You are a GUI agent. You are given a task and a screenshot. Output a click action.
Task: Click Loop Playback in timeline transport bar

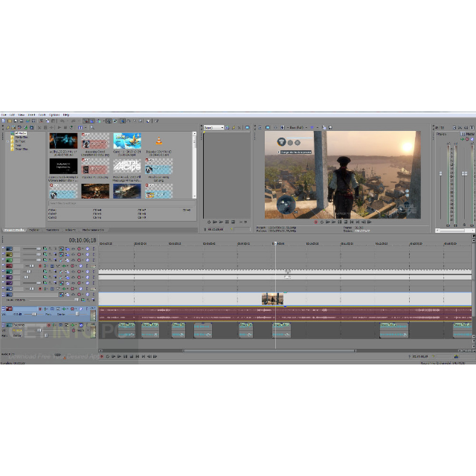tap(107, 357)
